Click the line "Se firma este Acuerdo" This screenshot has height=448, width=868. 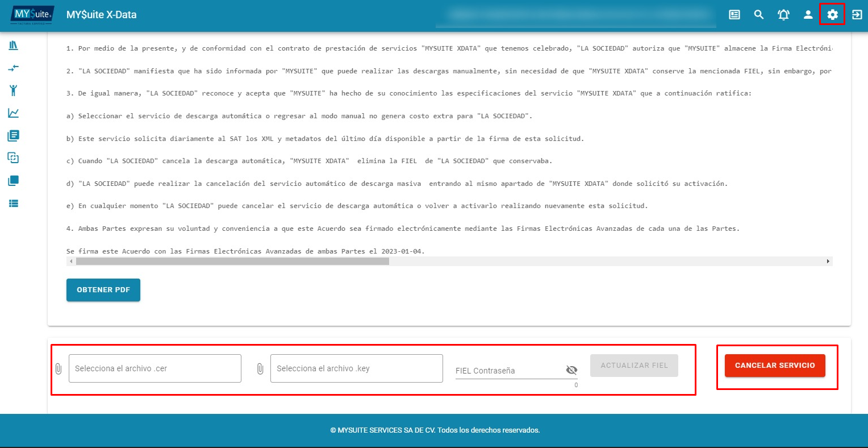pyautogui.click(x=245, y=251)
